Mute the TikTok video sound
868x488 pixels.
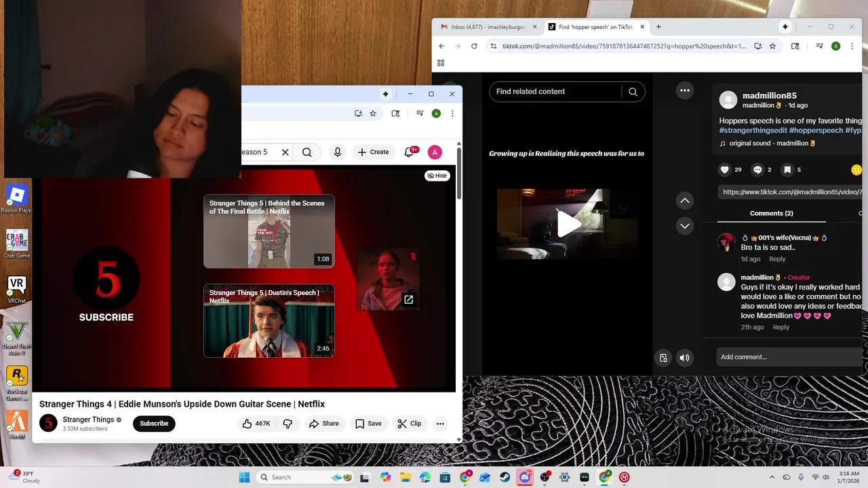(685, 358)
